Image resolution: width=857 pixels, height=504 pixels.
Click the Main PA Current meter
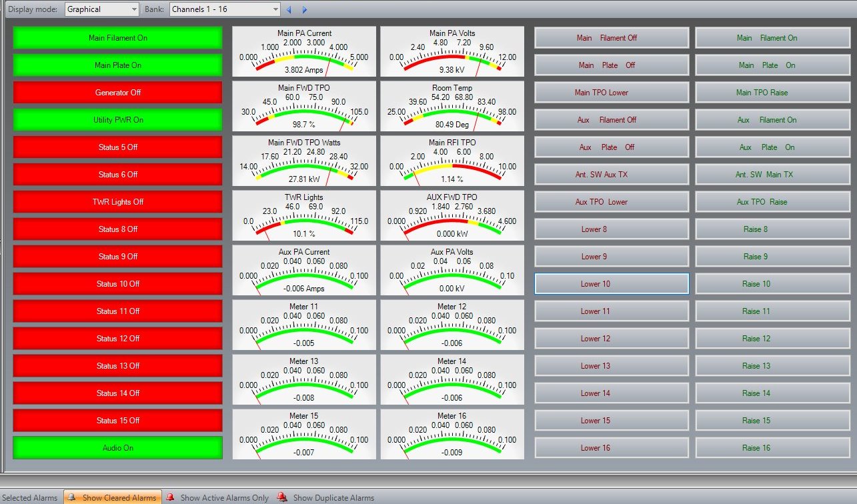(304, 51)
